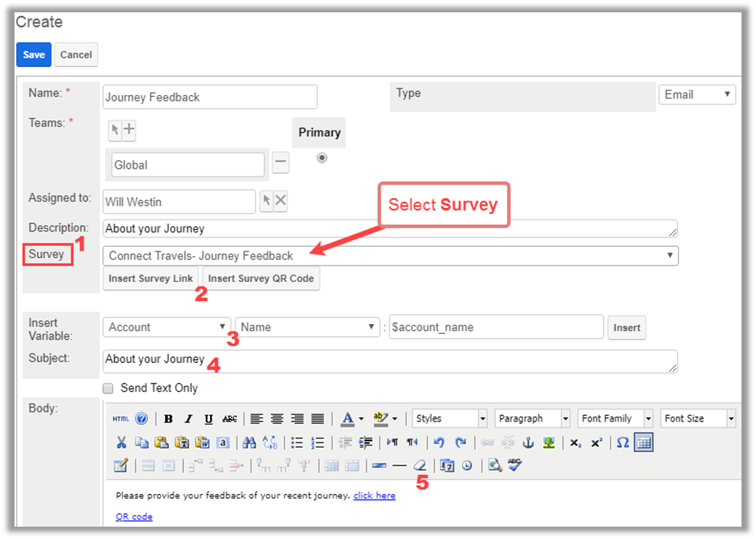Follow the 'click here' link in body
The height and width of the screenshot is (539, 756).
[374, 496]
